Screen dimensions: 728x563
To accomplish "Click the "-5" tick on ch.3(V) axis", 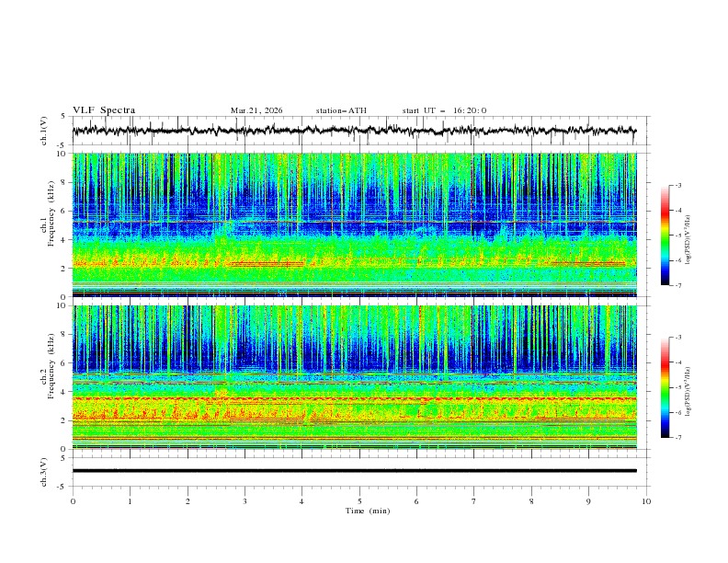I will coord(62,487).
